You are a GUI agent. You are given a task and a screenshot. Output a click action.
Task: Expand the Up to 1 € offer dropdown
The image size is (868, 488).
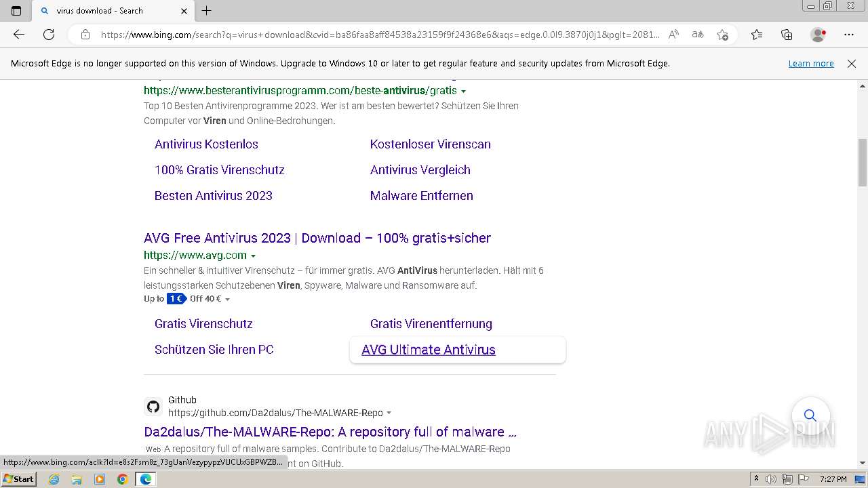click(x=227, y=299)
